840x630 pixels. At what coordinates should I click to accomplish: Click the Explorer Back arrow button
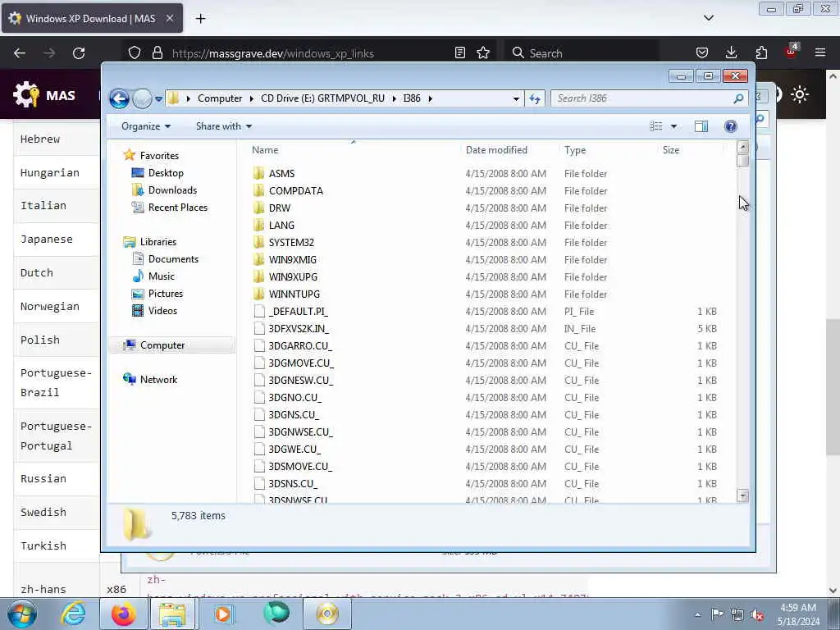(x=119, y=98)
